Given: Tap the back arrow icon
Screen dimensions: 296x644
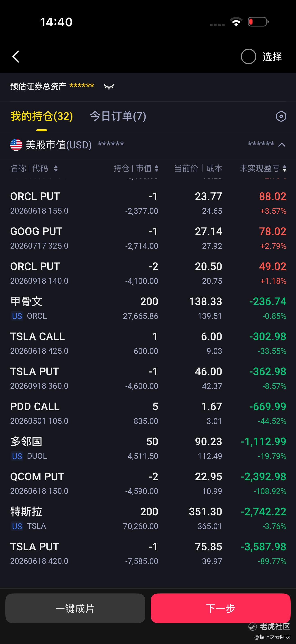Looking at the screenshot, I should point(16,57).
